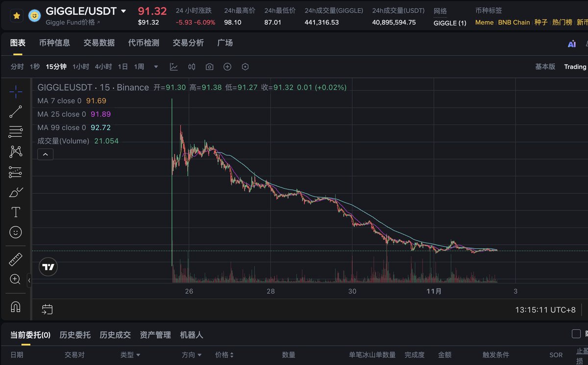Select the brush drawing tool
Screen dimensions: 588x365
[16, 192]
